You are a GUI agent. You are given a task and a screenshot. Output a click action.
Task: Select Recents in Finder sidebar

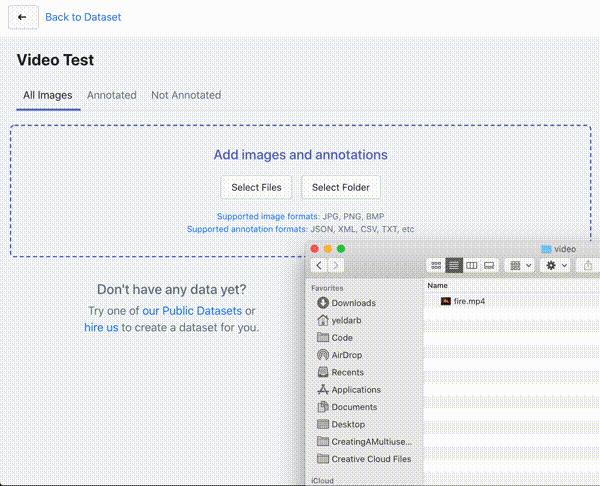click(341, 372)
